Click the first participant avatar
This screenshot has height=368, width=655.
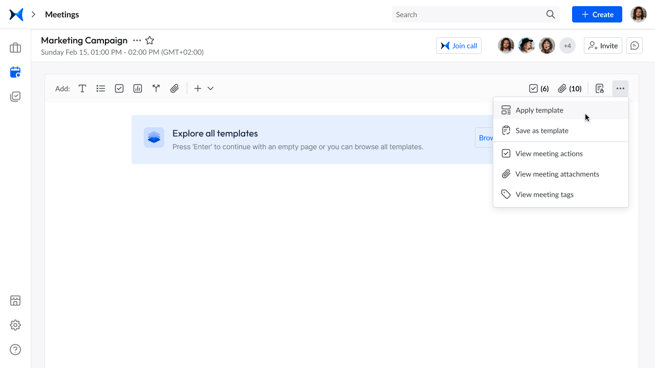pos(506,46)
